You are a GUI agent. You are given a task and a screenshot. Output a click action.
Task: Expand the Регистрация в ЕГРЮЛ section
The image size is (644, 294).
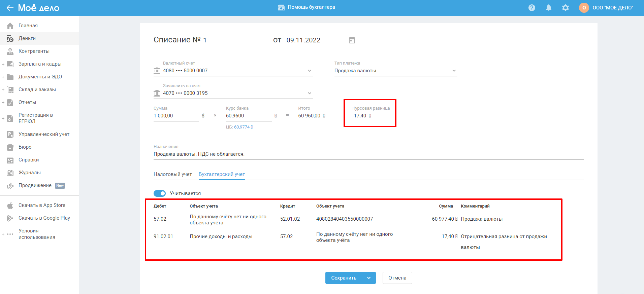3,118
